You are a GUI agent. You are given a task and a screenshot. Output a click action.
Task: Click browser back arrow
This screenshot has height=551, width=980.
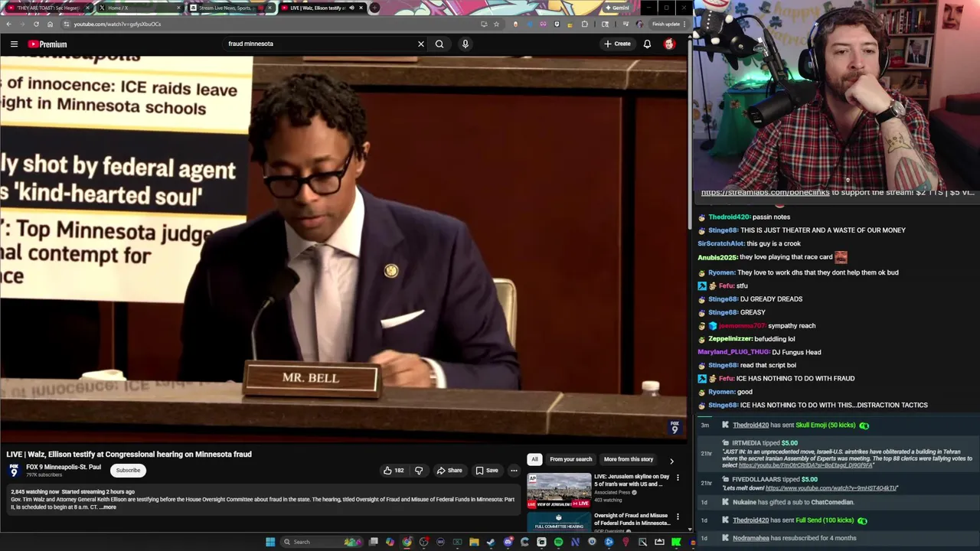8,24
